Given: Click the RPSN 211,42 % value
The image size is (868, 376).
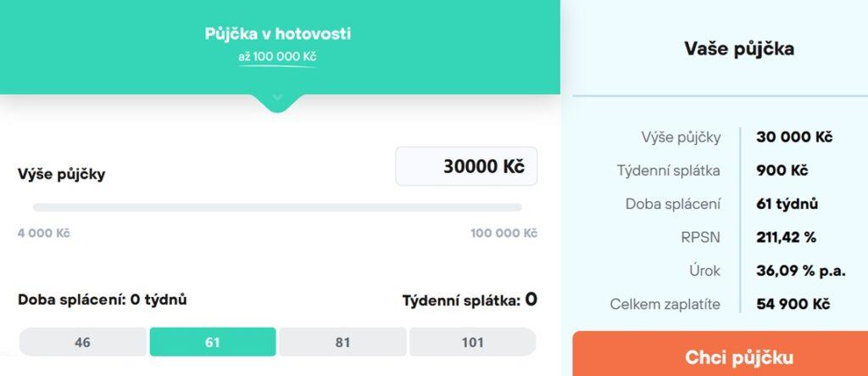Looking at the screenshot, I should [x=786, y=237].
